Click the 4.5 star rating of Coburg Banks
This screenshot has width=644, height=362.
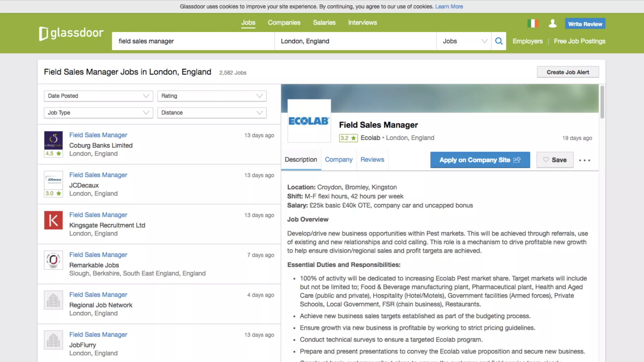(53, 154)
